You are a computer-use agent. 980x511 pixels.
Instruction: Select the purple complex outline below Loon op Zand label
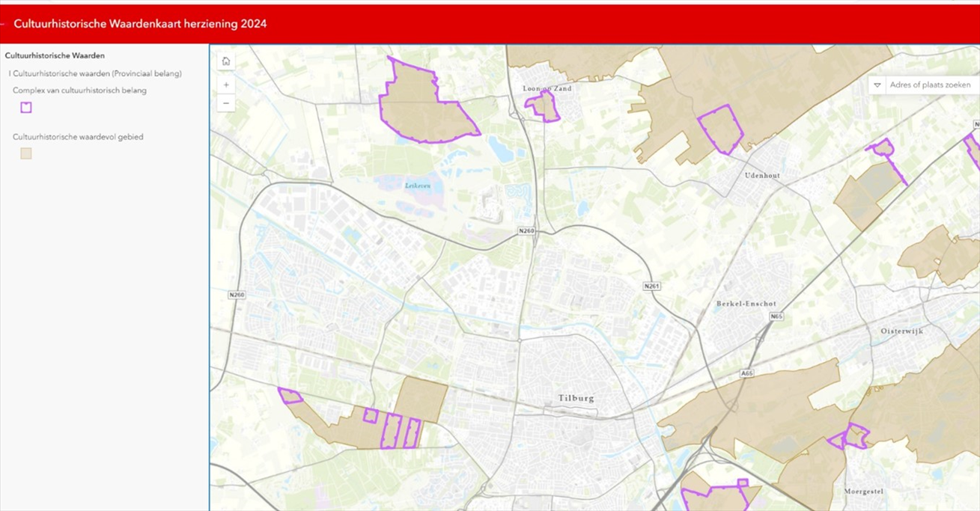click(x=544, y=107)
